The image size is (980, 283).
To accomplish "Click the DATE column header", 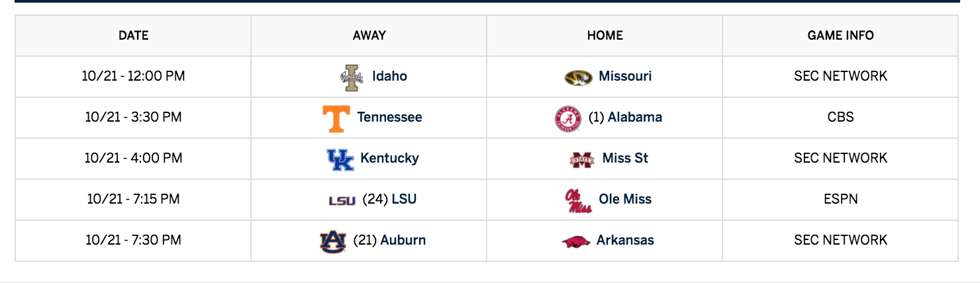I will pos(133,36).
